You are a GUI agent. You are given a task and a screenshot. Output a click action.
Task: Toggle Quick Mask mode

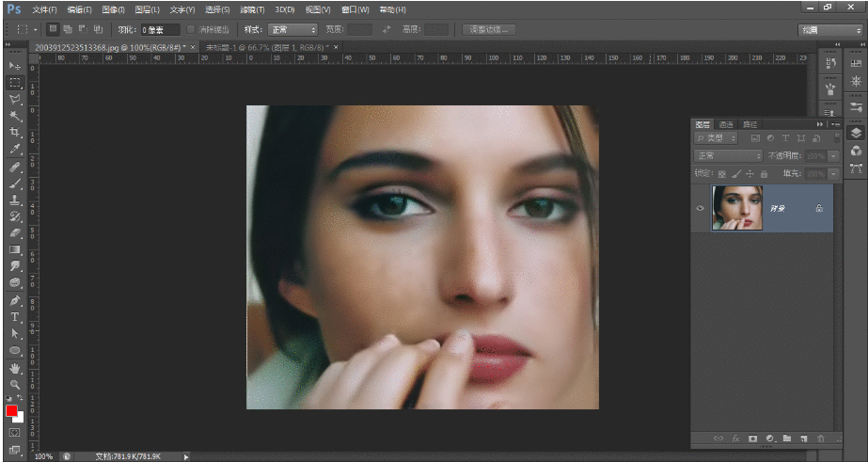15,432
